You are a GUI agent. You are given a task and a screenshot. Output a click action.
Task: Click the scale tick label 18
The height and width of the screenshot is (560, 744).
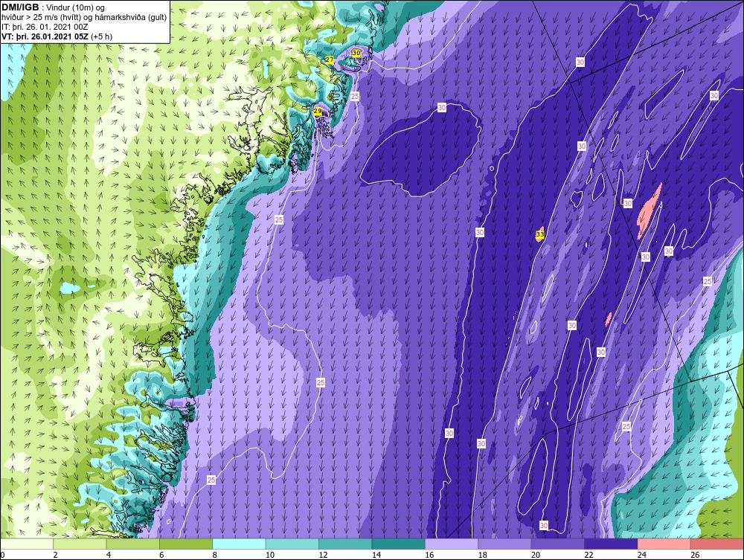tap(483, 555)
